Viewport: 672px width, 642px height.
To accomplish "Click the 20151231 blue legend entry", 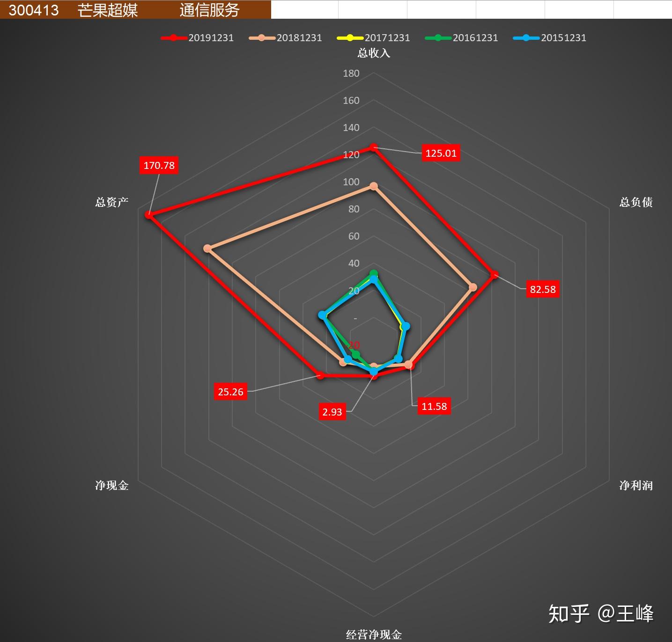I will pos(550,38).
